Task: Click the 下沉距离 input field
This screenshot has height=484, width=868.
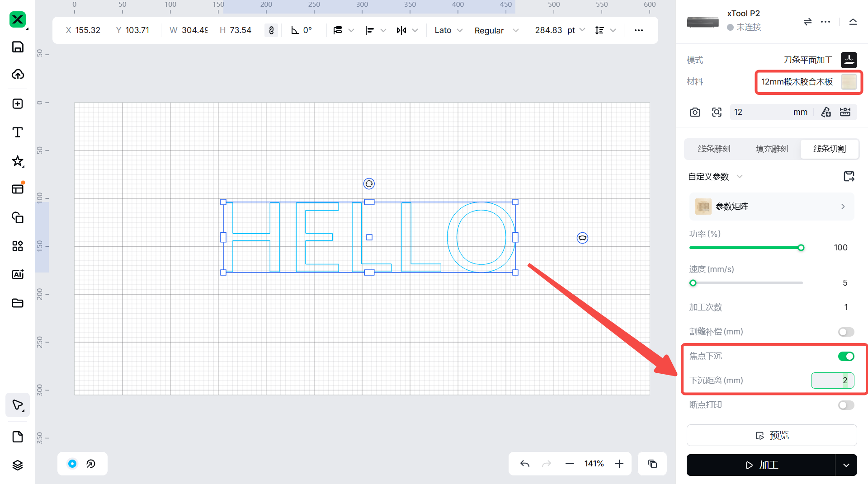Action: click(x=832, y=381)
